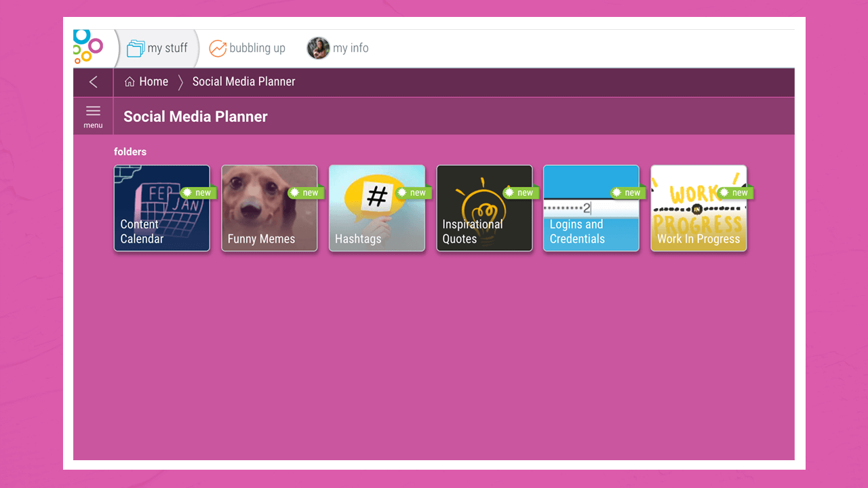The width and height of the screenshot is (868, 488).
Task: Click the new badge on Logins and Credentials
Action: (x=627, y=192)
